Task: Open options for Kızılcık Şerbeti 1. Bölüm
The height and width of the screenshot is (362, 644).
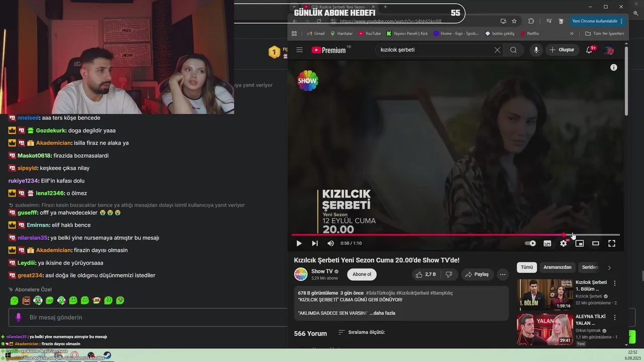Action: point(614,283)
